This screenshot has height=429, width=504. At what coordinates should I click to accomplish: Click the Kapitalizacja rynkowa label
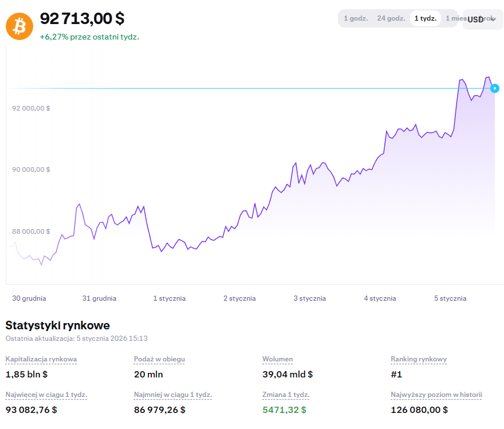[x=41, y=359]
